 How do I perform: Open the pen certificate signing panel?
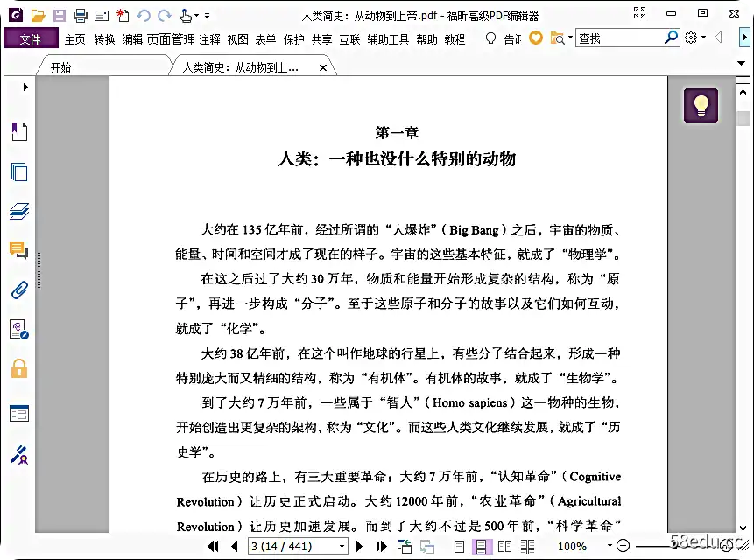click(x=19, y=454)
